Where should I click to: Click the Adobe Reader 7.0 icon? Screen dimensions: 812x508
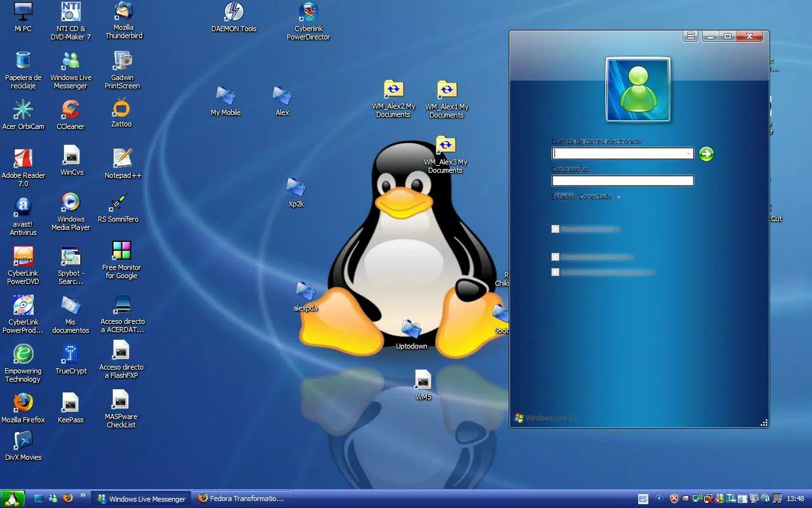pos(23,168)
